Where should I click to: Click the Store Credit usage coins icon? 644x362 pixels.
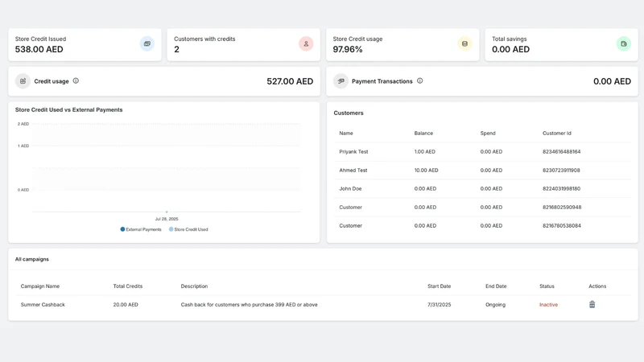pyautogui.click(x=464, y=43)
